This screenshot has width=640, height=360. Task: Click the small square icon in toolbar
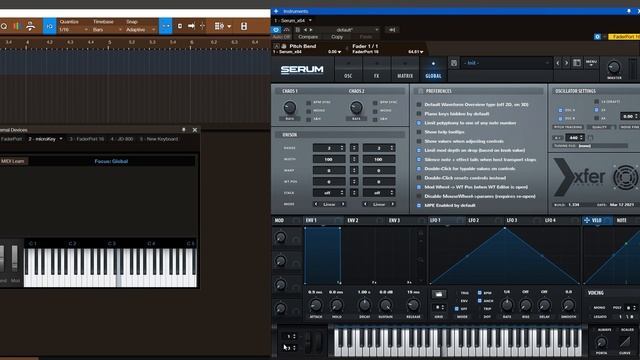pos(180,26)
